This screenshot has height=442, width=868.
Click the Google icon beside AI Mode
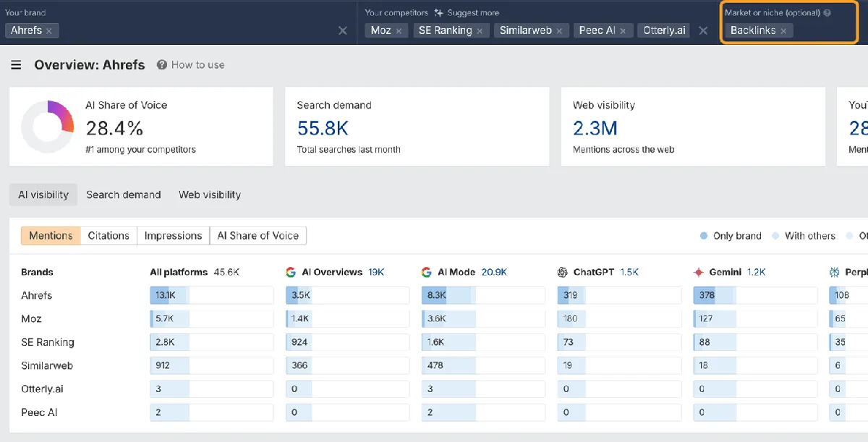tap(426, 273)
